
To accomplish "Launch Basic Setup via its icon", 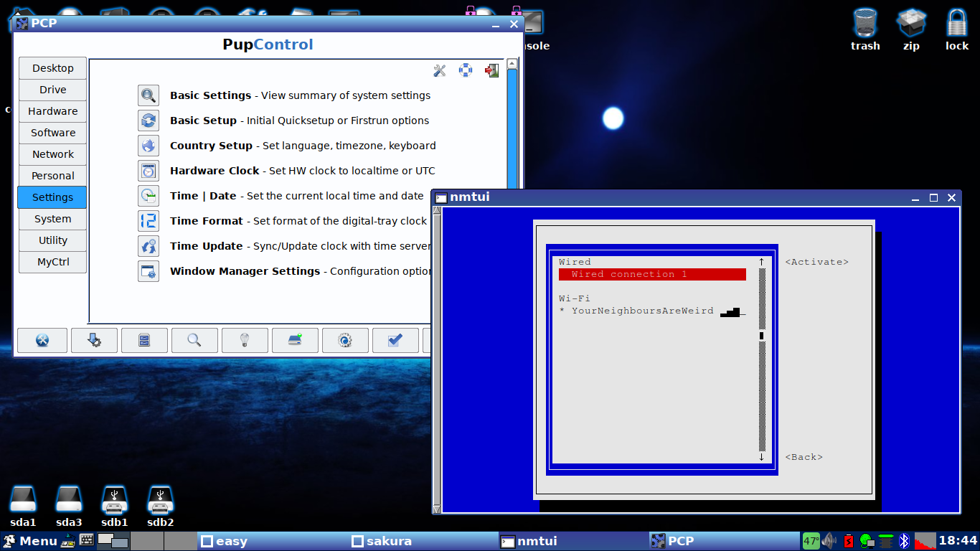I will tap(148, 121).
